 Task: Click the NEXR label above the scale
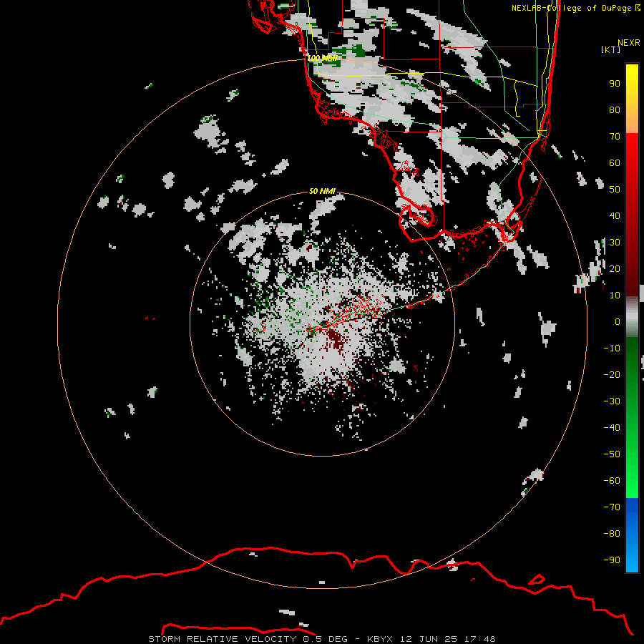(x=628, y=43)
